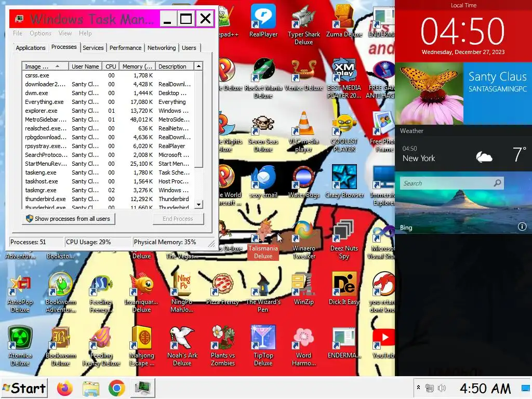Open Mahjong Escape desktop icon
Screen dimensions: 532x399
(141, 346)
